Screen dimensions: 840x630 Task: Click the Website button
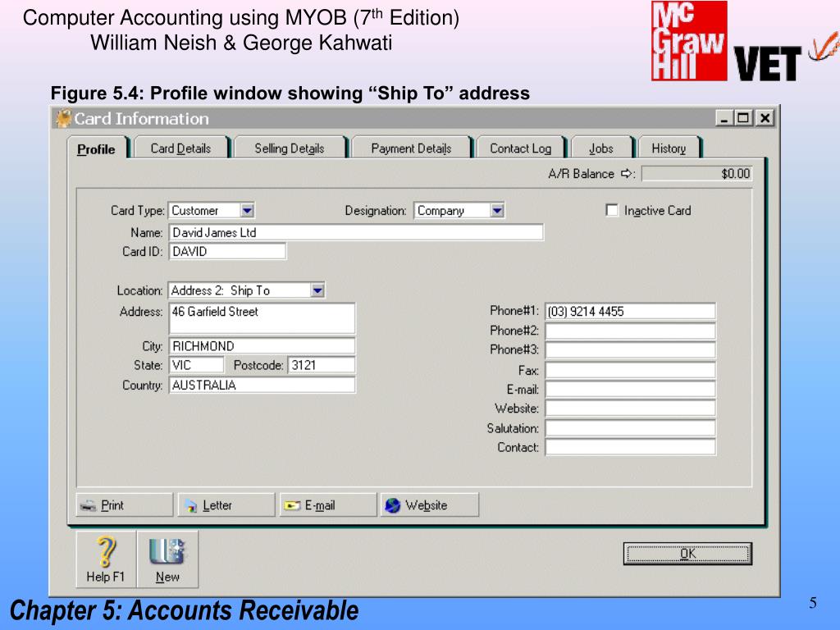(x=430, y=505)
